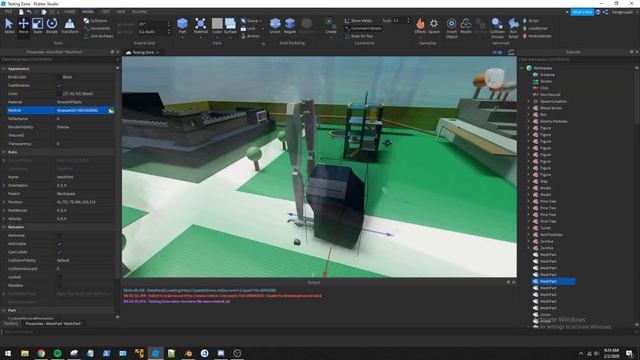
Task: Add a Spawn location
Action: (434, 25)
